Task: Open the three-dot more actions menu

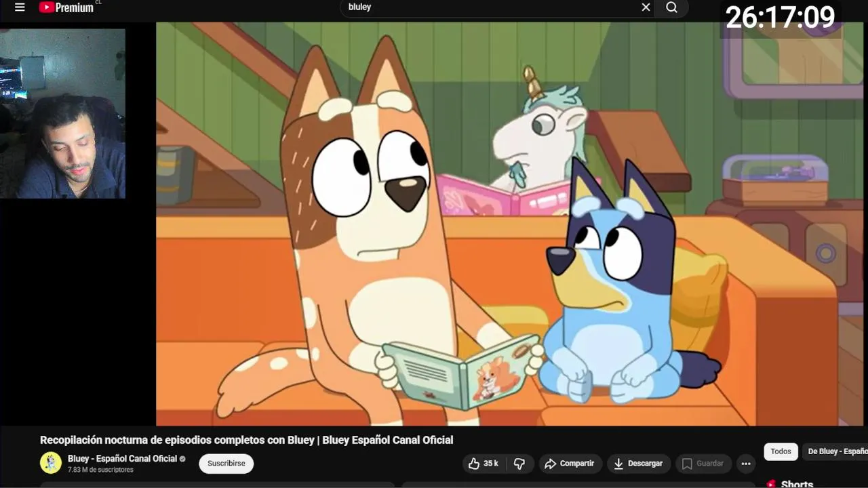Action: [746, 464]
